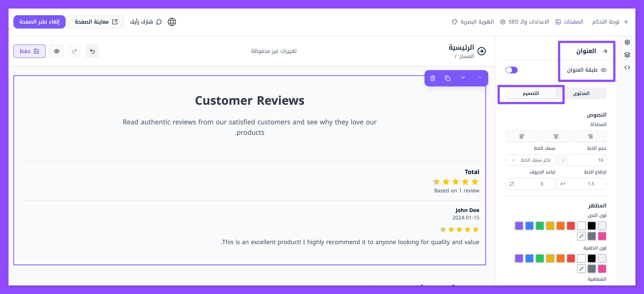Select center text alignment option
The width and height of the screenshot is (644, 294).
click(556, 136)
